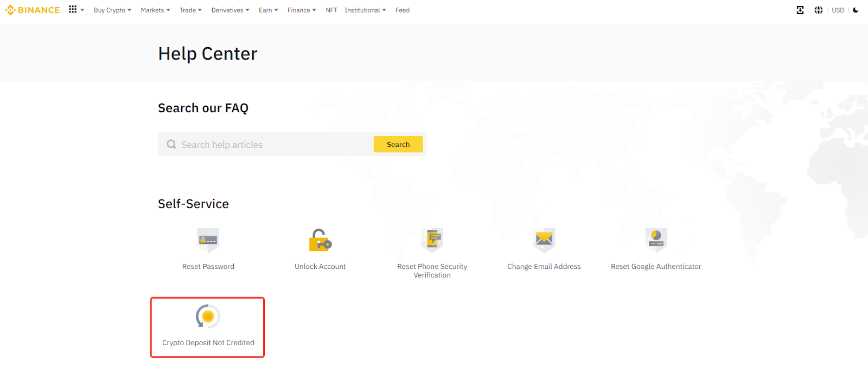Open the Earn dropdown menu
868x368 pixels.
[268, 10]
